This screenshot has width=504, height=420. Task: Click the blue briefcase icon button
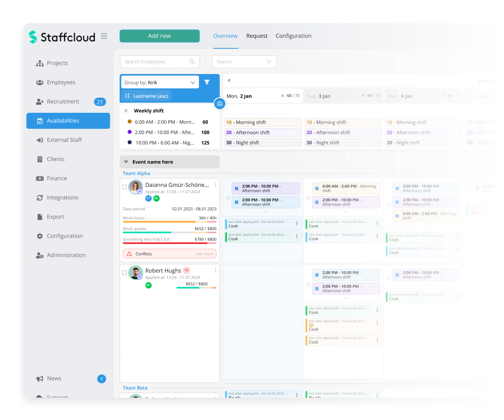[219, 103]
